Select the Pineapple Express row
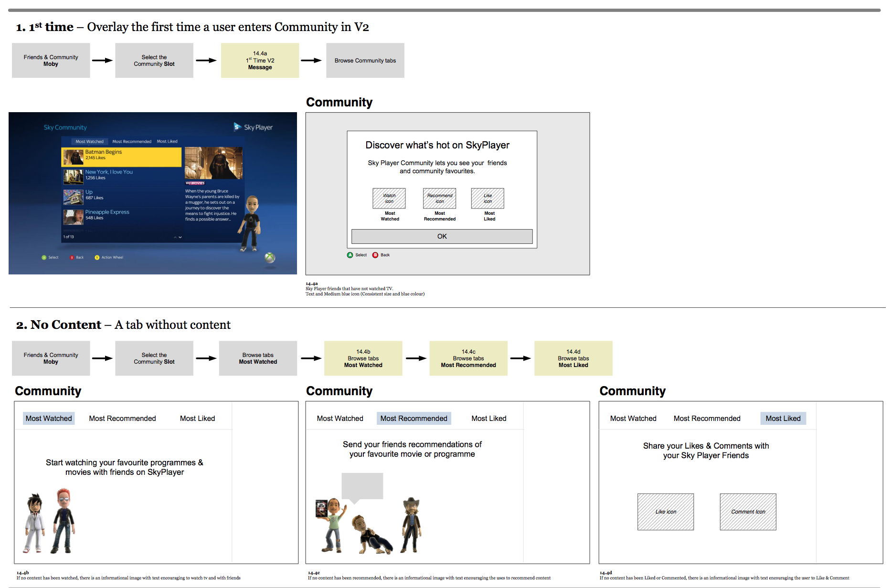891x588 pixels. point(122,216)
